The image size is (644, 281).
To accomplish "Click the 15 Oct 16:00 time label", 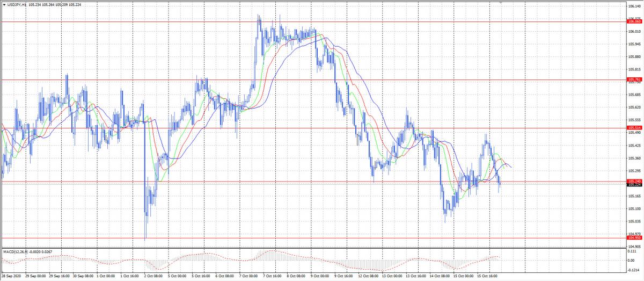I will pos(487,277).
